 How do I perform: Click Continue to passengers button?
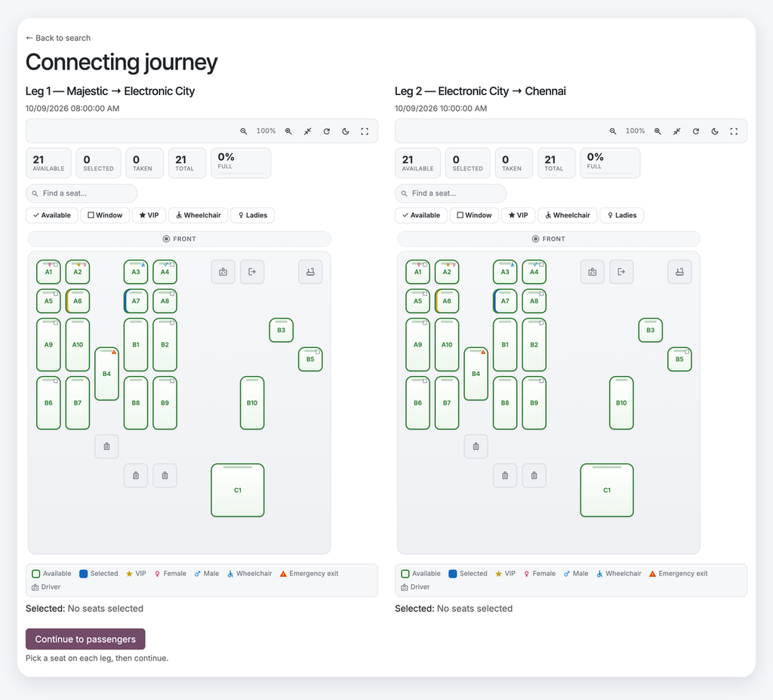(x=85, y=639)
